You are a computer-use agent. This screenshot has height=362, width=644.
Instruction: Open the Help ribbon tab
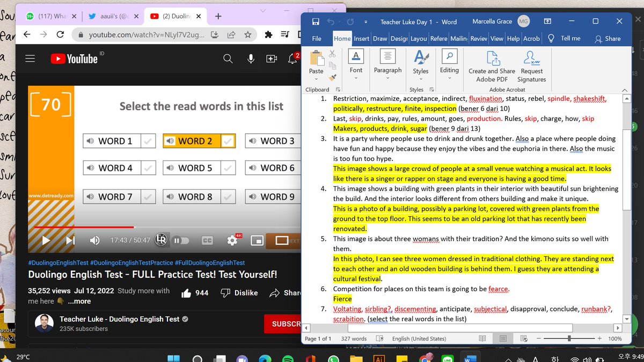(513, 39)
